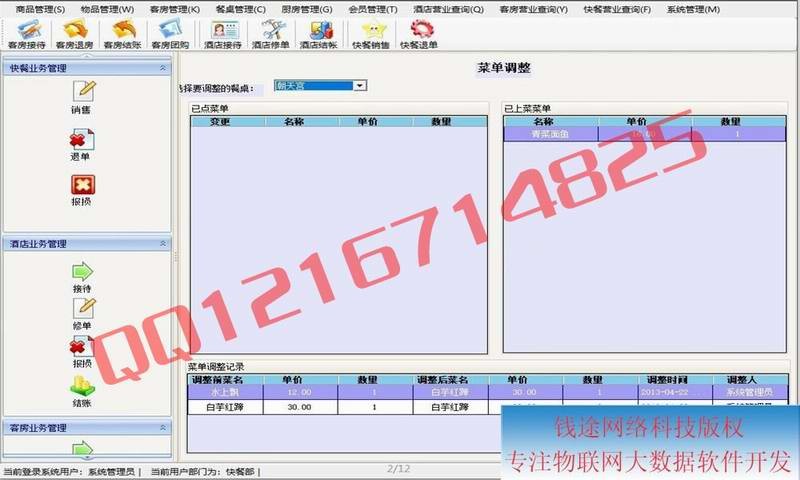Click the 单价 column header in 已点菜单

(x=376, y=121)
